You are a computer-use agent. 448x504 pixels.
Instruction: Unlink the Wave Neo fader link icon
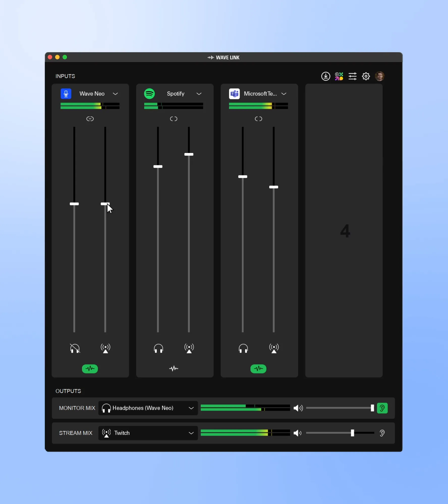(90, 119)
